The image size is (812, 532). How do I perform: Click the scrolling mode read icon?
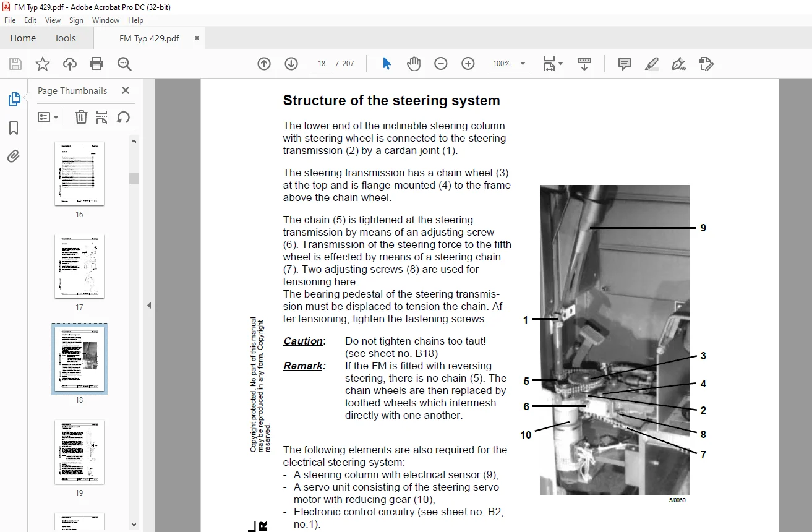tap(584, 64)
